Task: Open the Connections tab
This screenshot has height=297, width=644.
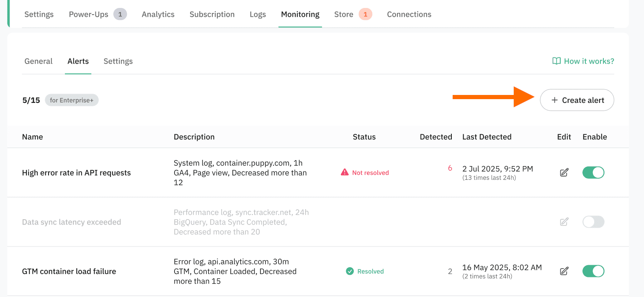Action: pos(409,14)
